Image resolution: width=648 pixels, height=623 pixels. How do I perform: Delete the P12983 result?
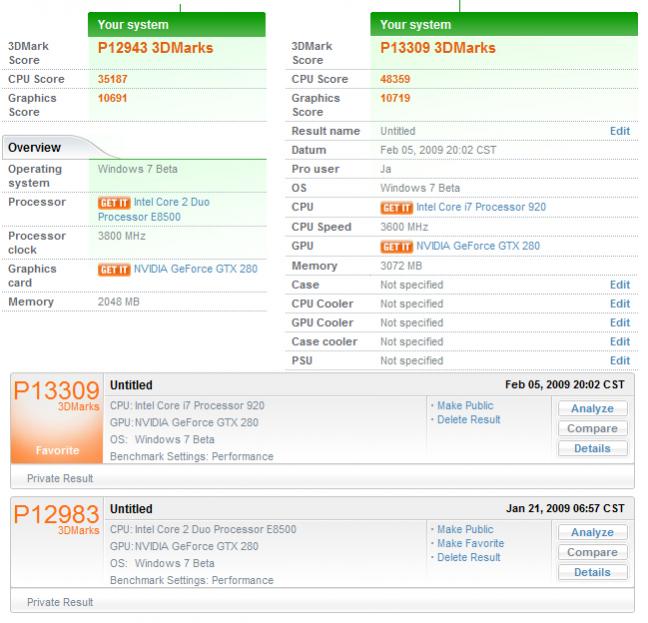[469, 557]
